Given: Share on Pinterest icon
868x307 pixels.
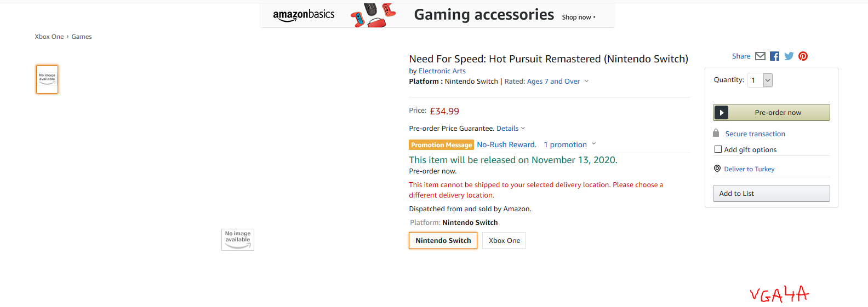Looking at the screenshot, I should pos(803,56).
